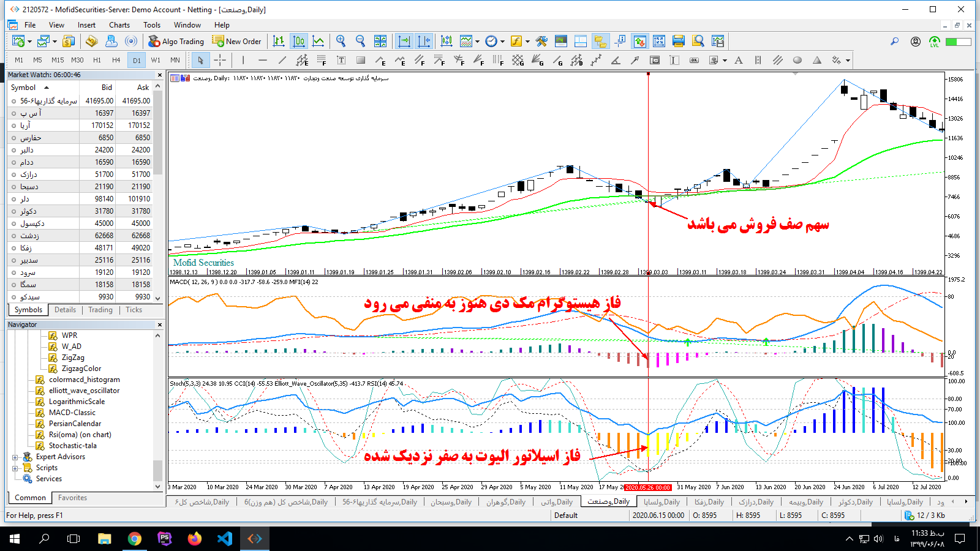Select the ZigzagColor indicator
Viewport: 980px width, 551px height.
coord(81,369)
